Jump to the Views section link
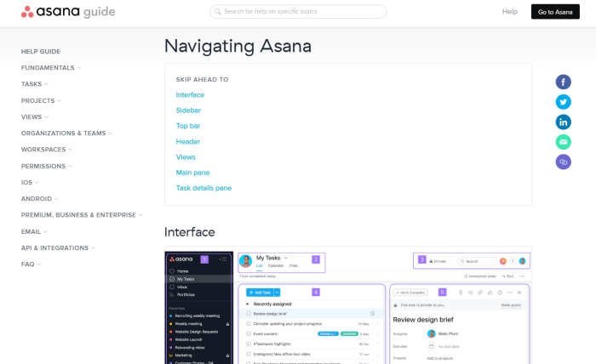The image size is (596, 364). (186, 157)
